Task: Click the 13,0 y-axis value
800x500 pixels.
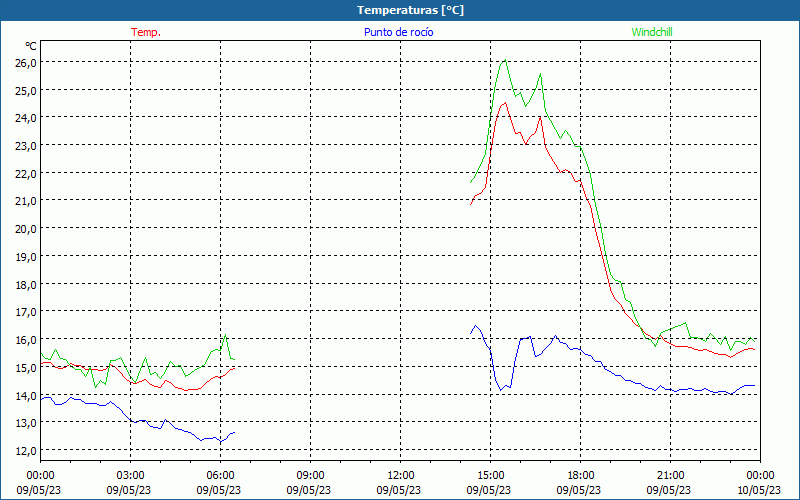Action: coord(26,423)
